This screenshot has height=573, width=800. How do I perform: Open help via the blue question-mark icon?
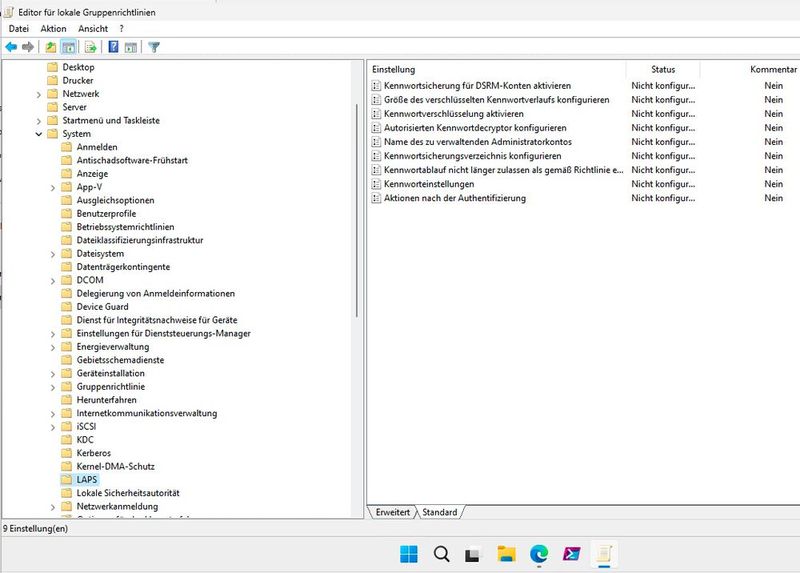tap(113, 47)
